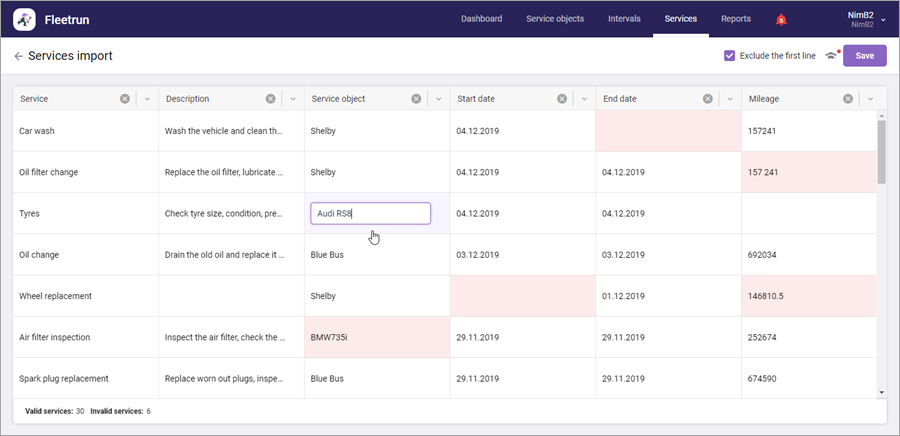
Task: Clear the End date column mapping
Action: (x=709, y=99)
